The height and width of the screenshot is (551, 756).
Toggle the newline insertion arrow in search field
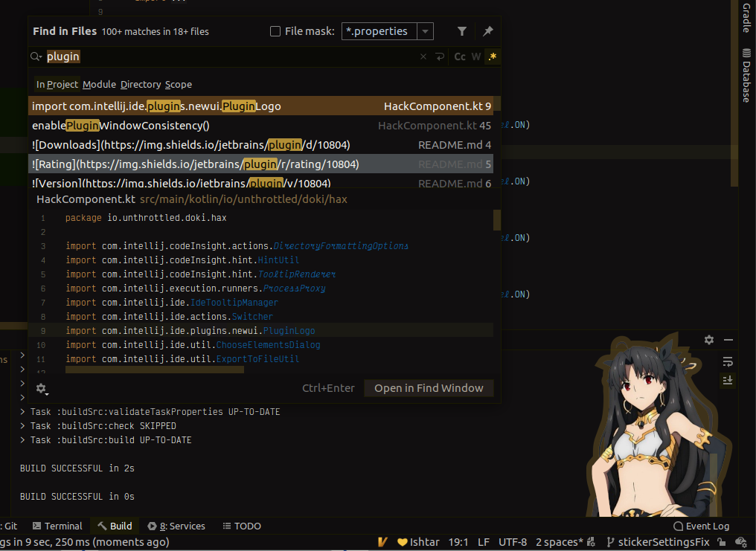tap(441, 56)
